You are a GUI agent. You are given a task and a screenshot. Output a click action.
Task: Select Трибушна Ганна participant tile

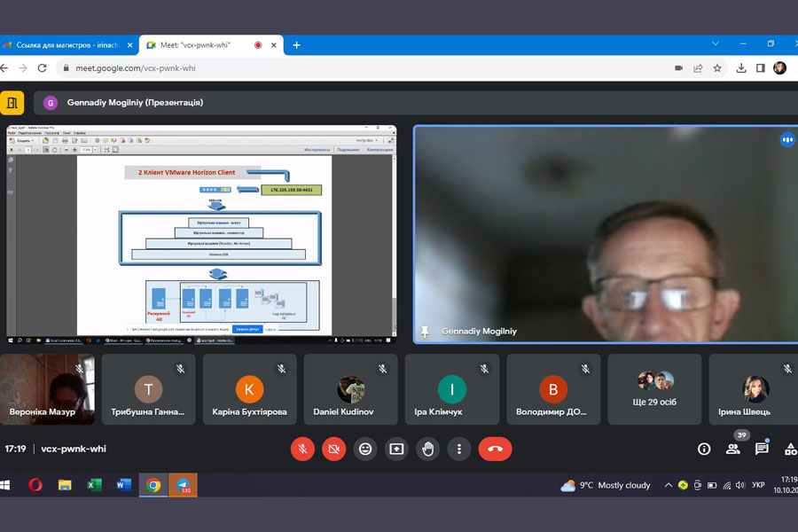(x=148, y=389)
